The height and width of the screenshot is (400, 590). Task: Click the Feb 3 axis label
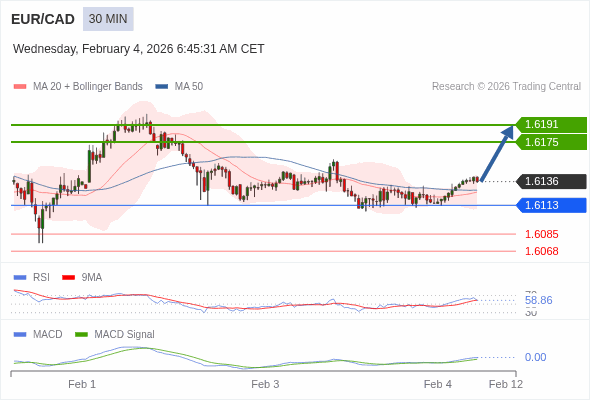click(265, 385)
